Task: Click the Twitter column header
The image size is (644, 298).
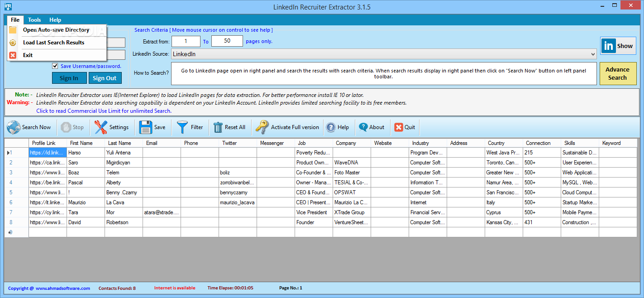Action: [238, 143]
